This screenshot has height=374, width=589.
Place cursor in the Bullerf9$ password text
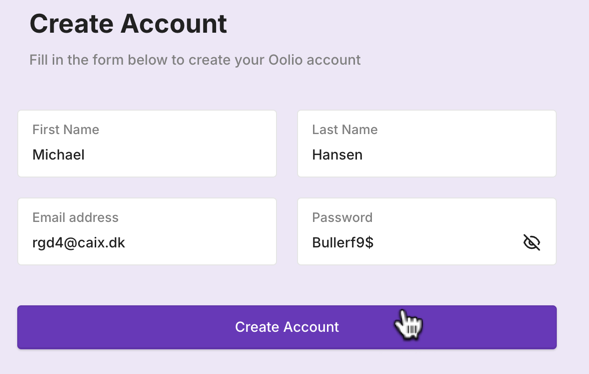click(x=343, y=243)
